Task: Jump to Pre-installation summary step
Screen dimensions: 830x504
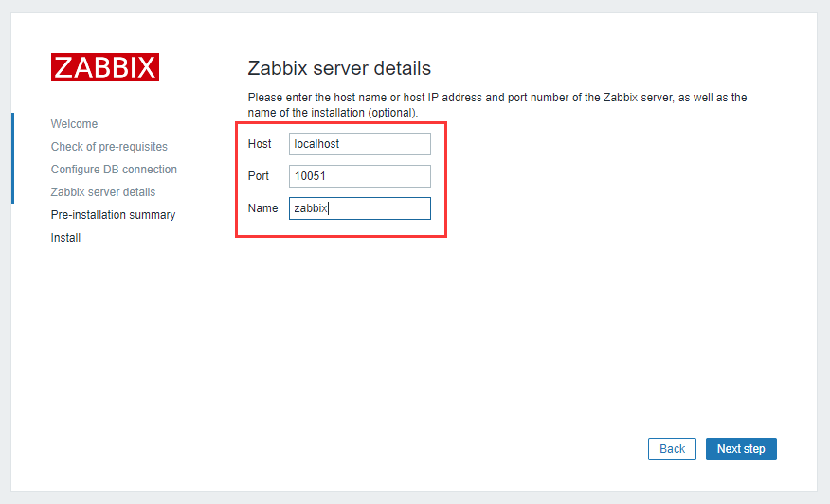Action: pyautogui.click(x=114, y=215)
